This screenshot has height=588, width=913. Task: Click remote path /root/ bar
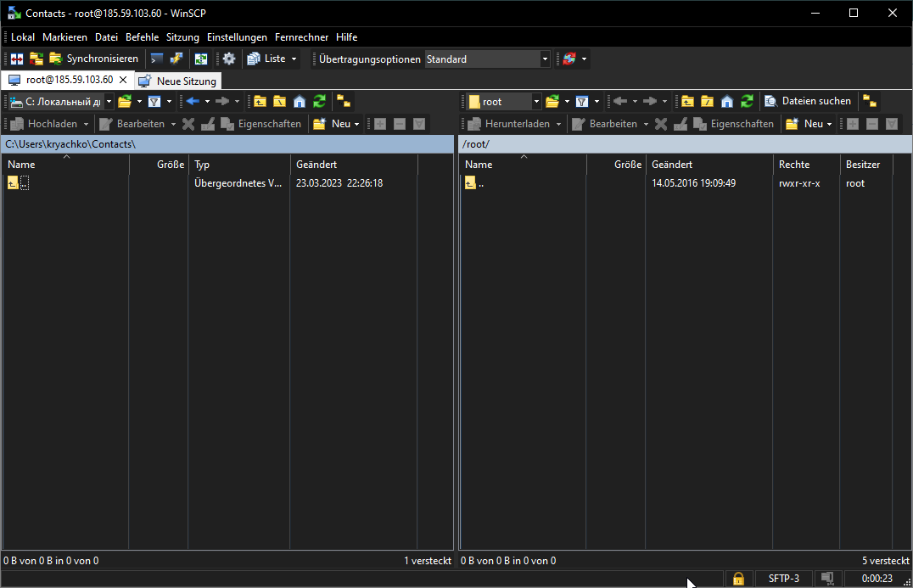[x=686, y=144]
